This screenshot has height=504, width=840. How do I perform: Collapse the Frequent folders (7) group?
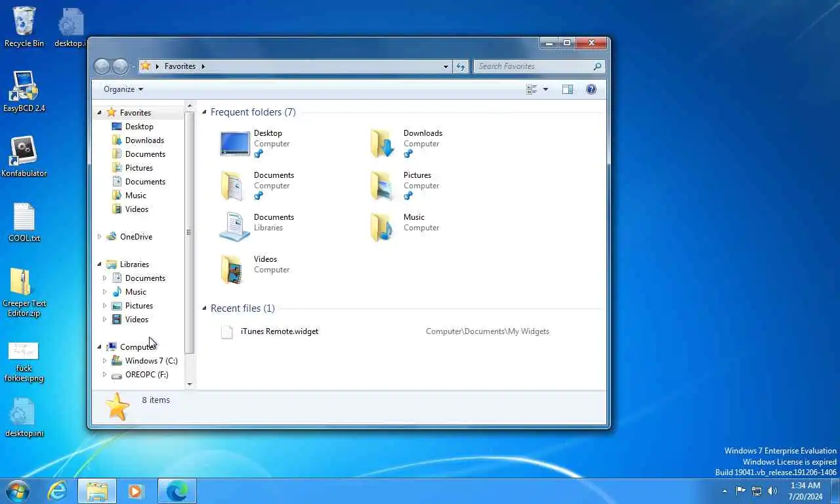coord(204,112)
